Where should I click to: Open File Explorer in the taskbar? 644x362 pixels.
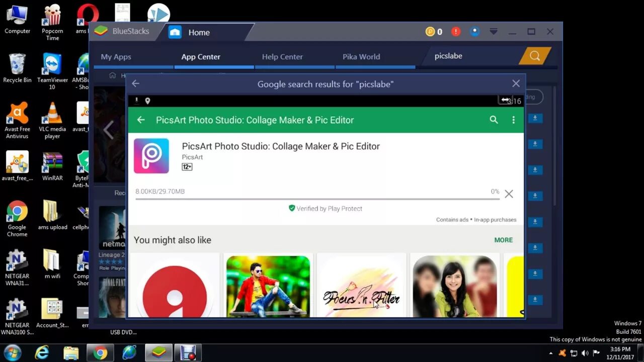tap(71, 352)
